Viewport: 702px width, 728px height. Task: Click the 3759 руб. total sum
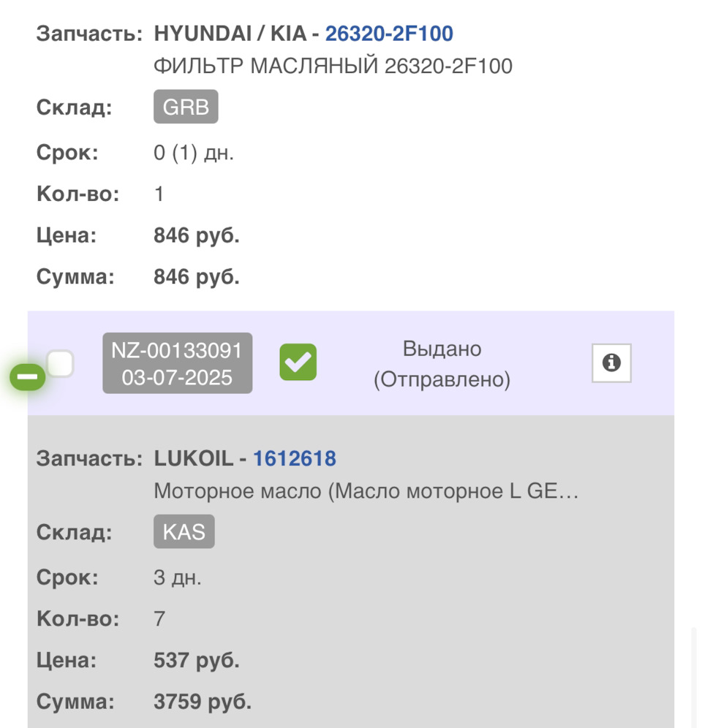coord(203,702)
